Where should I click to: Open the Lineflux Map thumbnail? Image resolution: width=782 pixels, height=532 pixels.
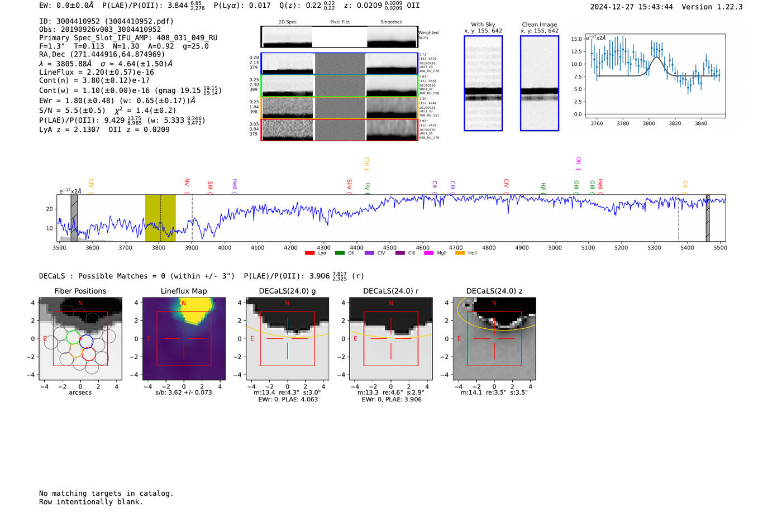click(184, 338)
